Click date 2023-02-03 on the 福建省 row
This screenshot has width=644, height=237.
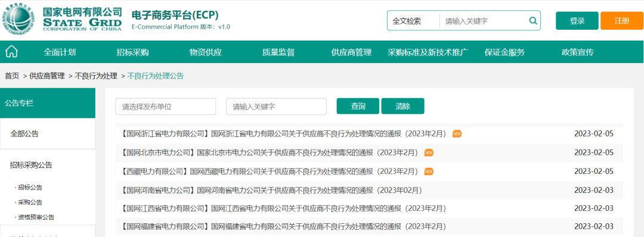coord(594,226)
